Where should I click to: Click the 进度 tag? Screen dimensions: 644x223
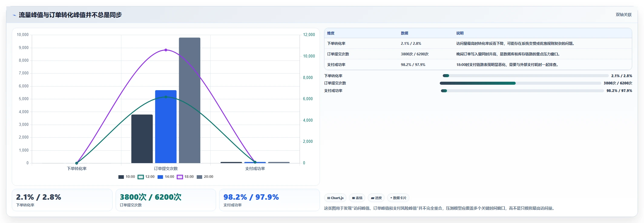[x=376, y=198]
